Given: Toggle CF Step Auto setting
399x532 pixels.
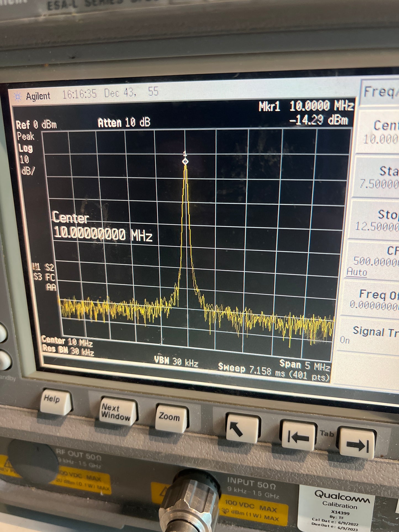Looking at the screenshot, I should [x=370, y=261].
